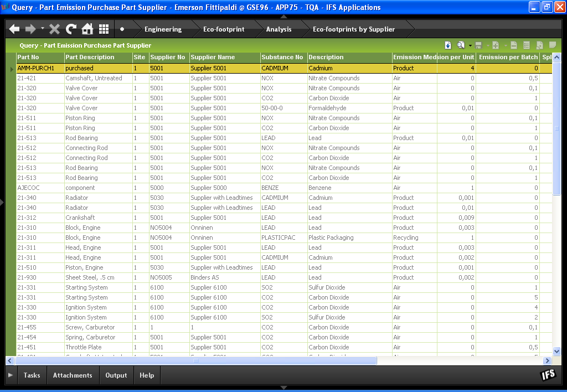This screenshot has height=392, width=567.
Task: Click the BENZE substance cell
Action: click(x=284, y=188)
